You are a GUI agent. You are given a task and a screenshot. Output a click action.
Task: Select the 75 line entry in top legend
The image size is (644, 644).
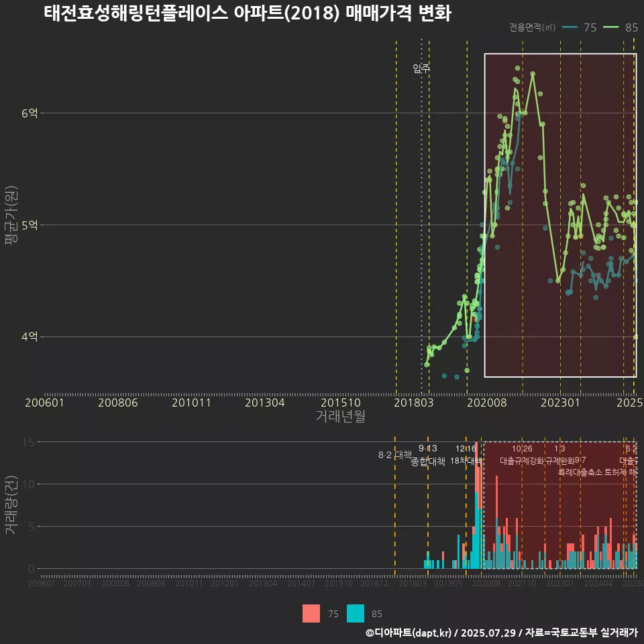(x=580, y=28)
